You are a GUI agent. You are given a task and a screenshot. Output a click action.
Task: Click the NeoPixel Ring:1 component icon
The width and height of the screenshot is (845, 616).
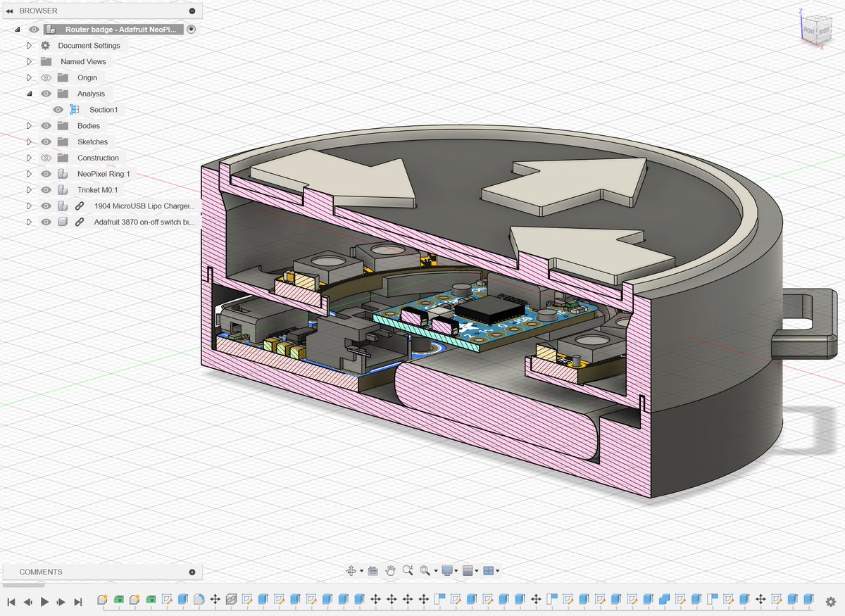click(63, 174)
